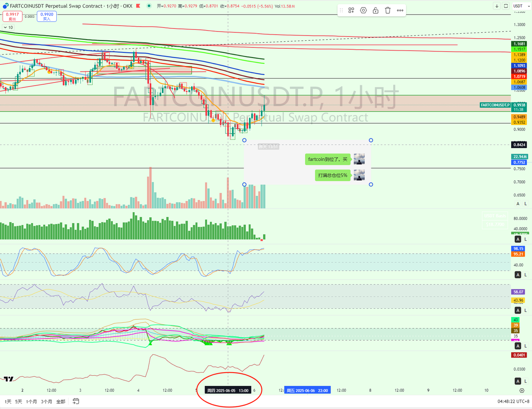
Task: Click the 58.07 purple indicator value
Action: 518,291
